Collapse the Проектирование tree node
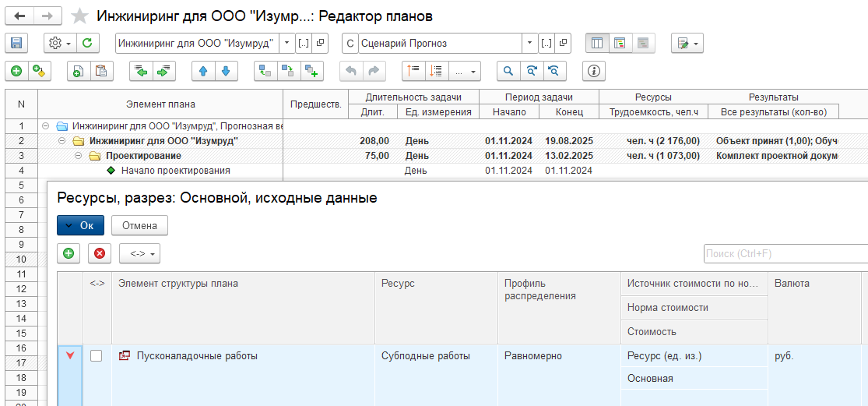 pos(78,156)
